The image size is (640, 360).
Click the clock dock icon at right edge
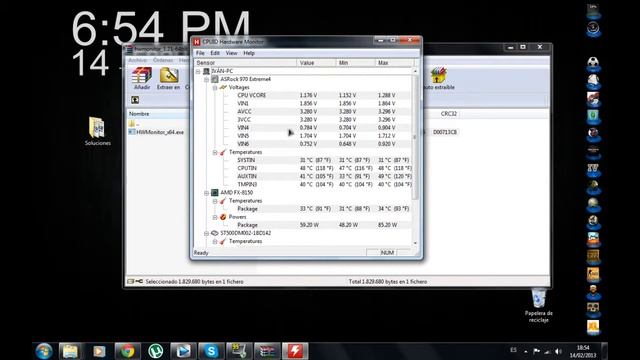pos(593,29)
